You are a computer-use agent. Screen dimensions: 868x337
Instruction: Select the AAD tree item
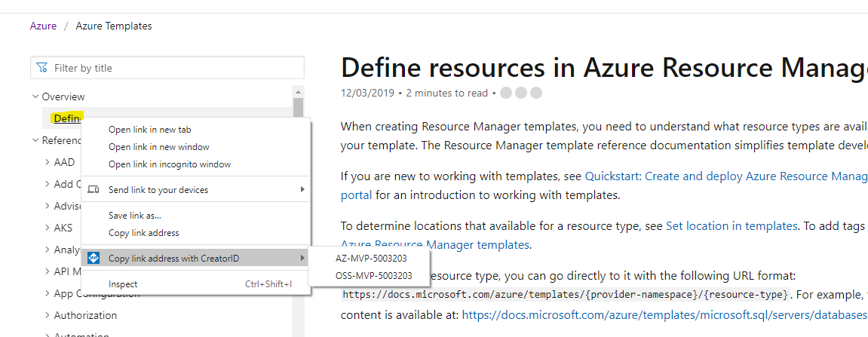tap(64, 162)
